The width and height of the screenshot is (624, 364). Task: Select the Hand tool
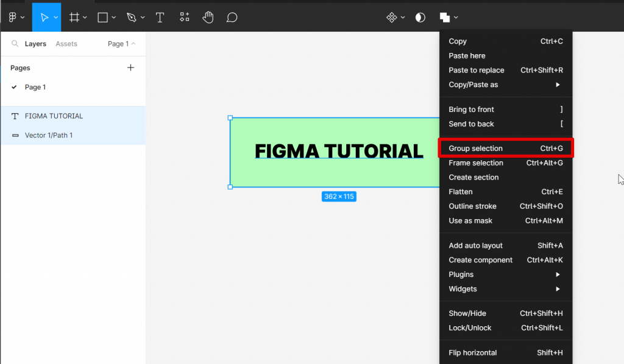(208, 17)
